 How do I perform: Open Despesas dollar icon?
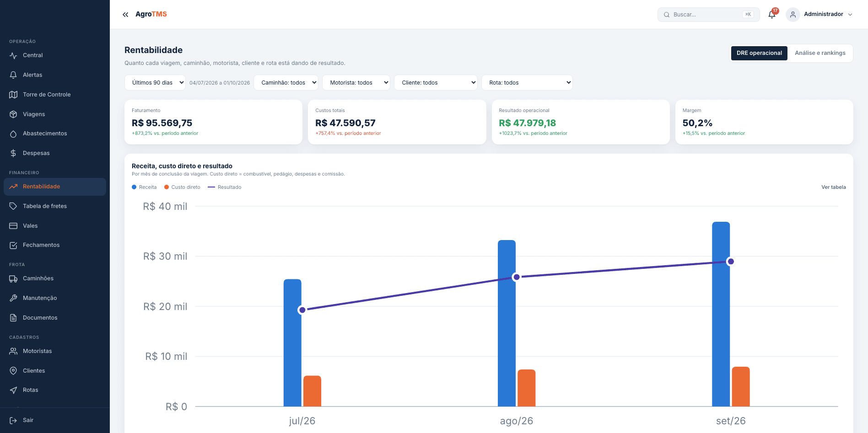point(13,153)
